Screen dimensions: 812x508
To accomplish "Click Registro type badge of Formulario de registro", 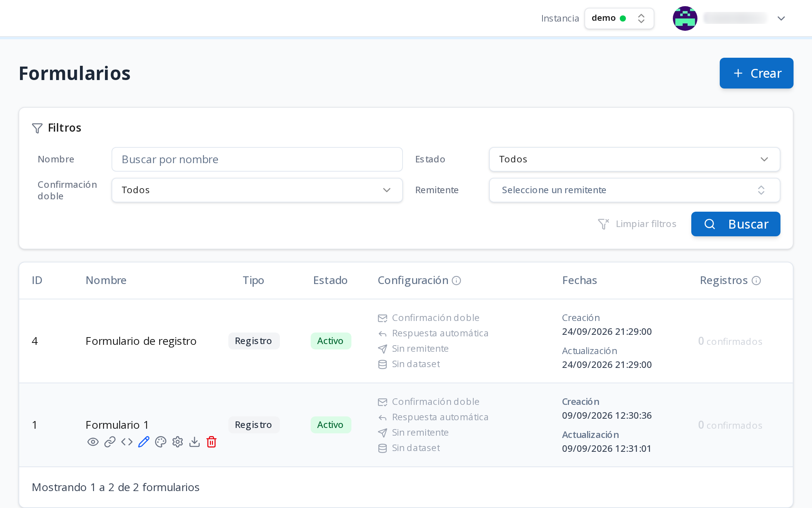I will pyautogui.click(x=254, y=341).
